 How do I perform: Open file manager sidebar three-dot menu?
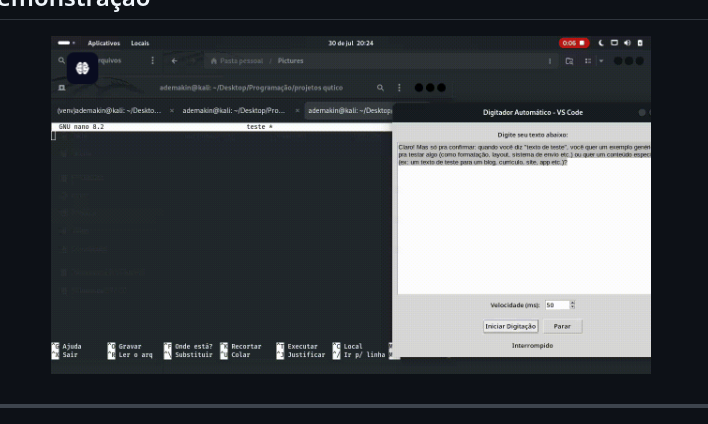[x=153, y=61]
